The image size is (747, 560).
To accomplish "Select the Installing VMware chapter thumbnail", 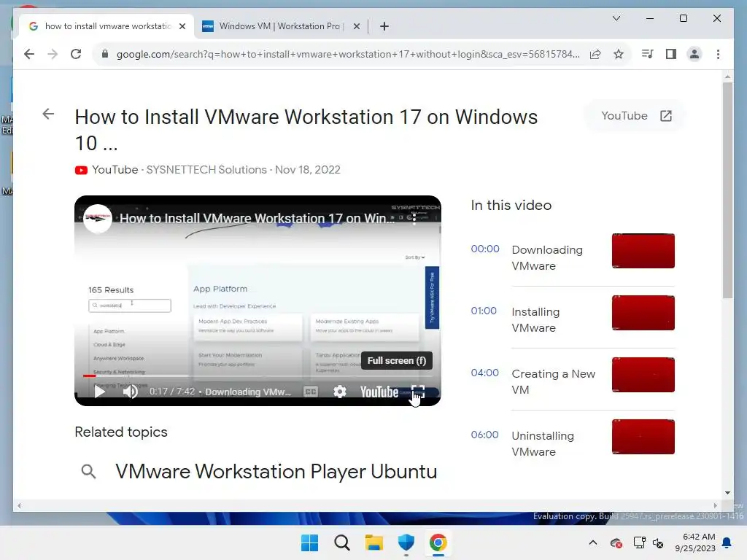I will (x=643, y=312).
